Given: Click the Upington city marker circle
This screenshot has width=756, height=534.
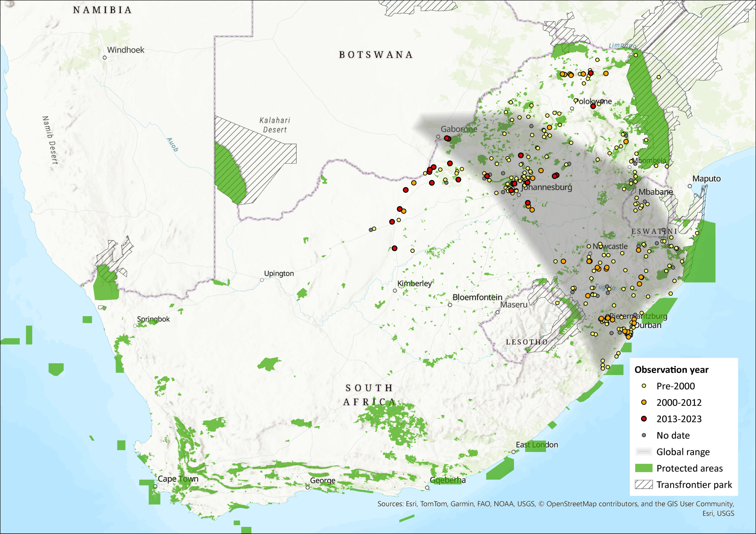Looking at the screenshot, I should pos(262,280).
